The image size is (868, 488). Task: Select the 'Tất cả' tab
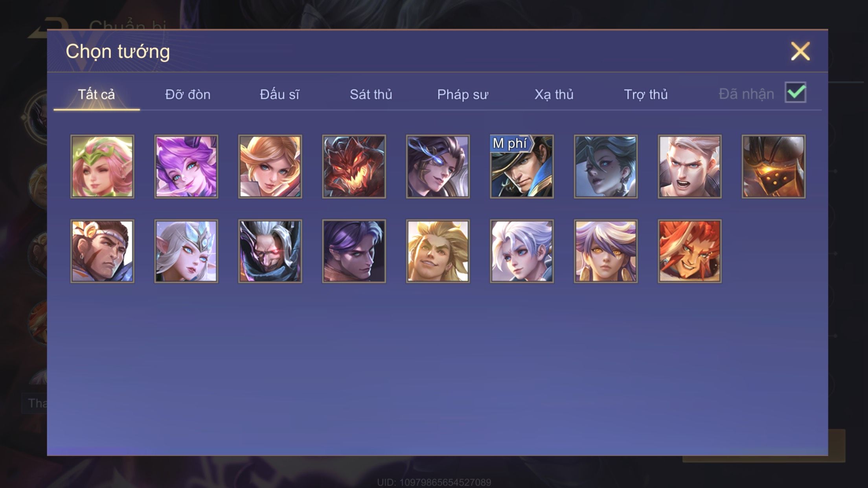(x=96, y=95)
